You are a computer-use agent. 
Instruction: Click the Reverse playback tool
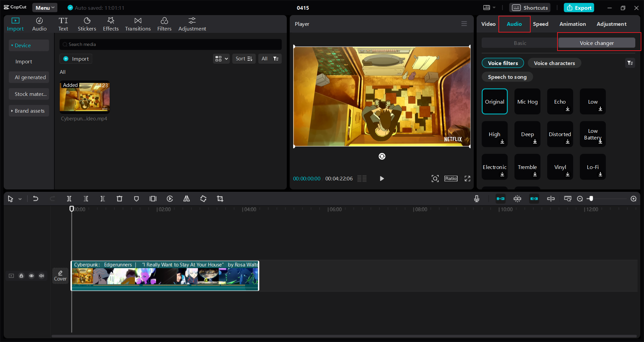(170, 199)
